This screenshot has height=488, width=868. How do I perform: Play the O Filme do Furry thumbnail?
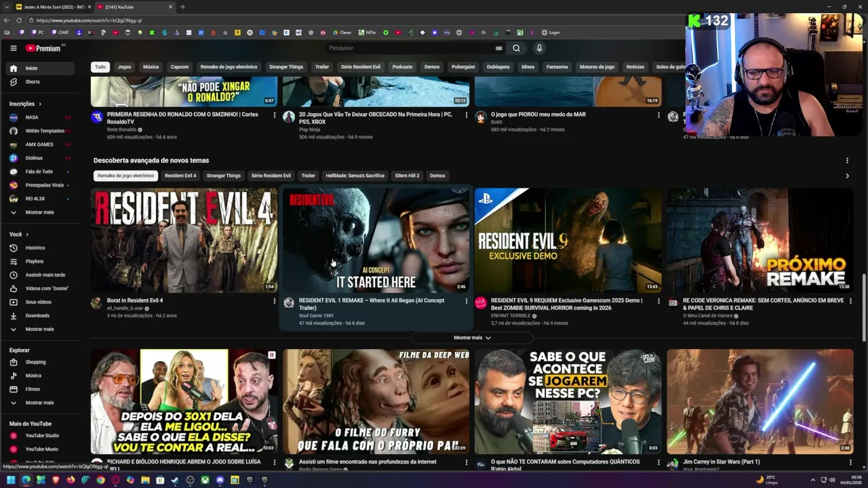[376, 401]
